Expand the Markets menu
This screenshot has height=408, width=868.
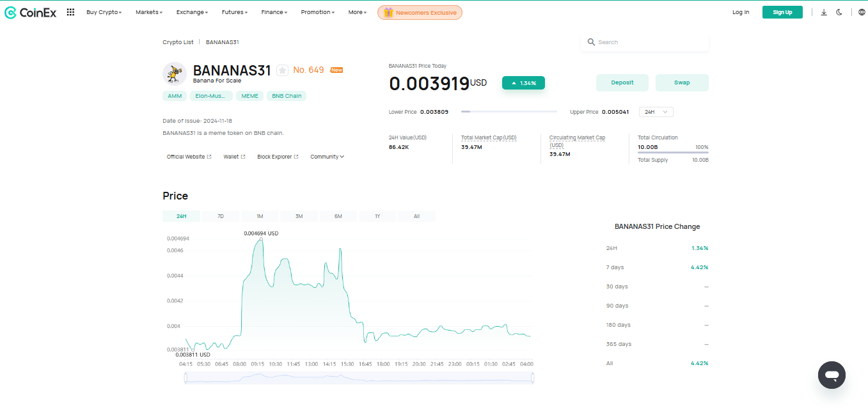coord(149,12)
